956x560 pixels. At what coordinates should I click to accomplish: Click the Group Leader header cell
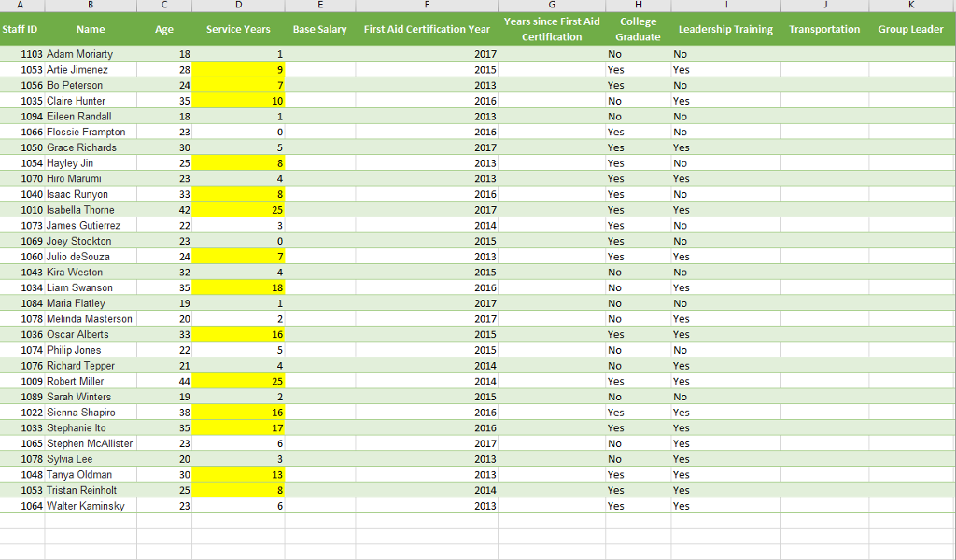point(911,29)
